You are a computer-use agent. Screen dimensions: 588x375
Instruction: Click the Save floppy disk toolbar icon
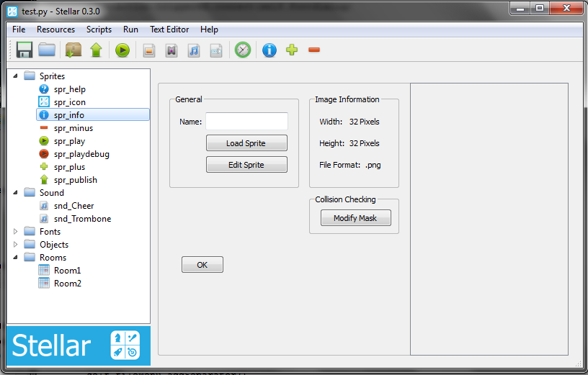[x=24, y=50]
